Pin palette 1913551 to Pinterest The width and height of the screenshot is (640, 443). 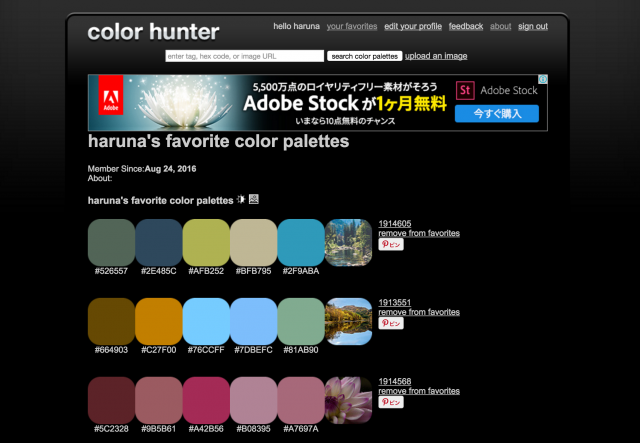(391, 323)
